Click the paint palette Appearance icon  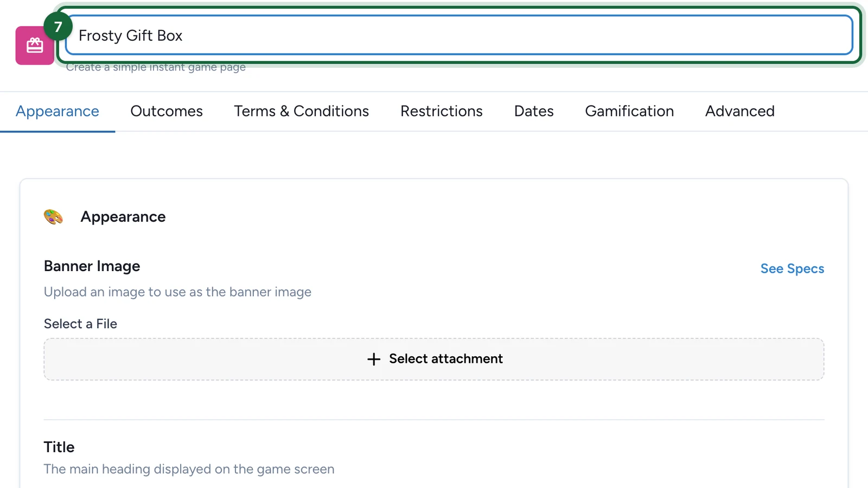click(53, 217)
